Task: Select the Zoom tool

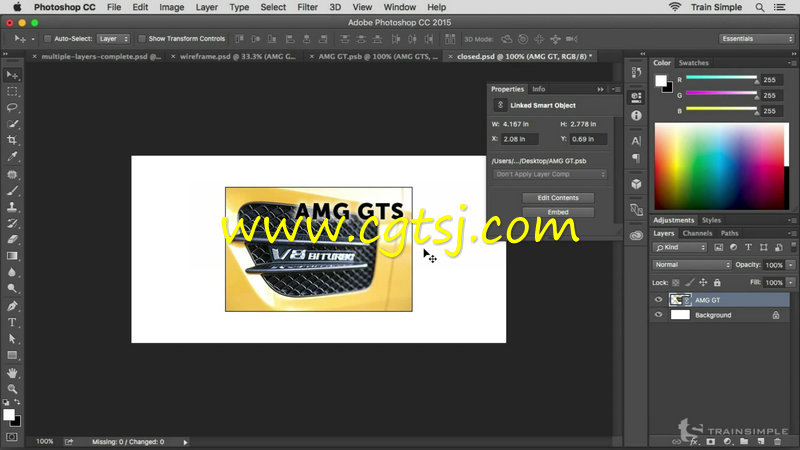Action: click(12, 389)
